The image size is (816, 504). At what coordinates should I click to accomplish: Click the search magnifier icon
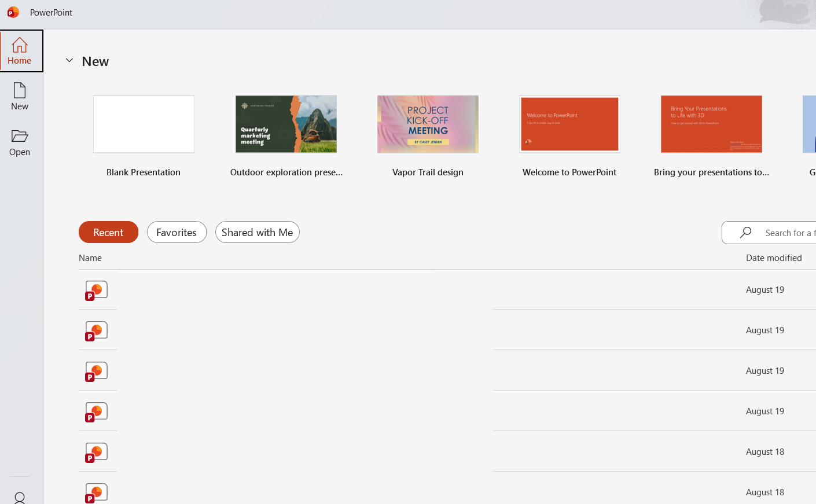click(x=746, y=233)
